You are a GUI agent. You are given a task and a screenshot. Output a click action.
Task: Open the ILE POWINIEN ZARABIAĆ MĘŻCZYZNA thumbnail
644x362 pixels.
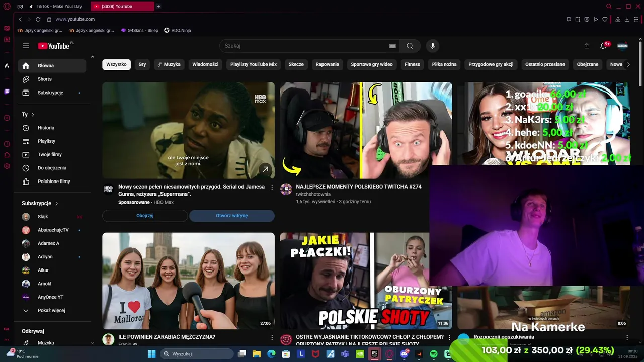(x=189, y=281)
